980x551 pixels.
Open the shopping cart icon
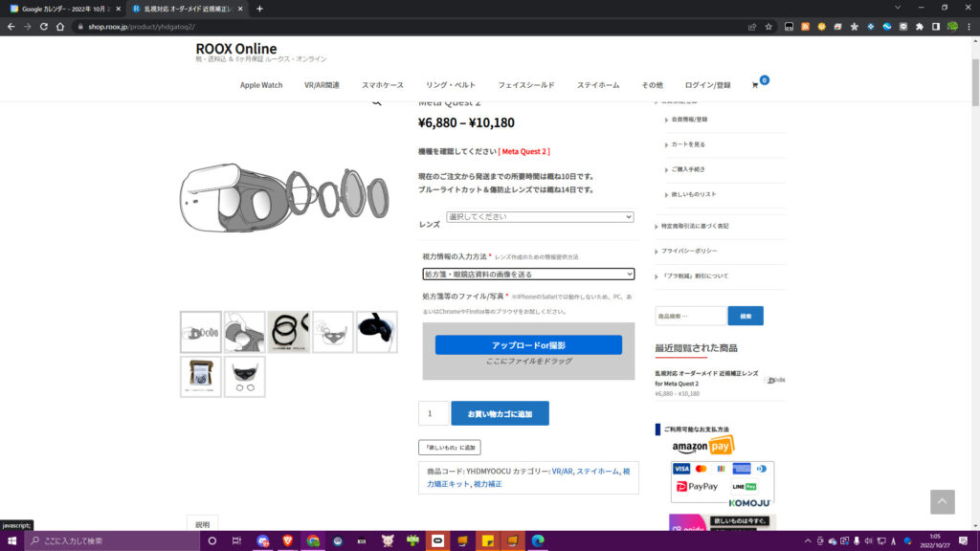point(755,85)
